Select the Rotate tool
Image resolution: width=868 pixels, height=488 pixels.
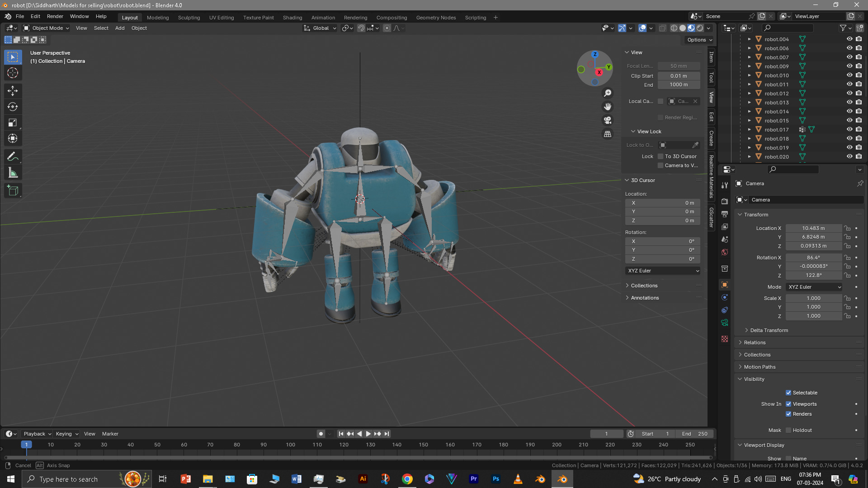pyautogui.click(x=13, y=107)
